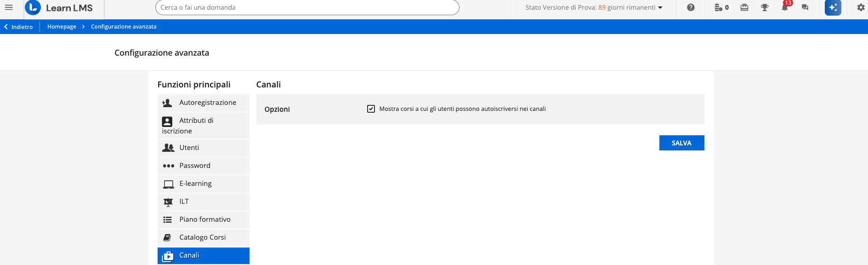The image size is (868, 265).
Task: Open the trophy gamification icon
Action: tap(765, 7)
